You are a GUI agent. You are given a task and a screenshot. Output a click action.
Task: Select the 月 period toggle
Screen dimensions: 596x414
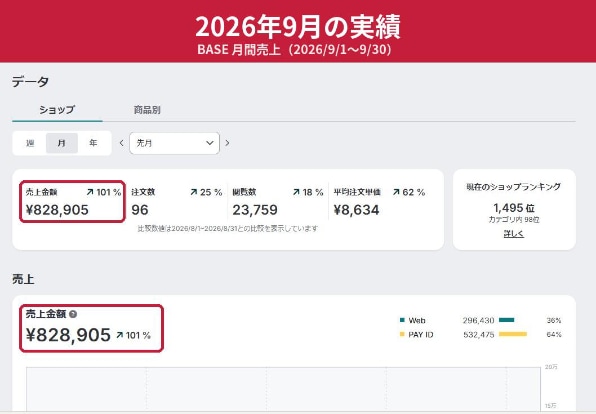point(62,143)
